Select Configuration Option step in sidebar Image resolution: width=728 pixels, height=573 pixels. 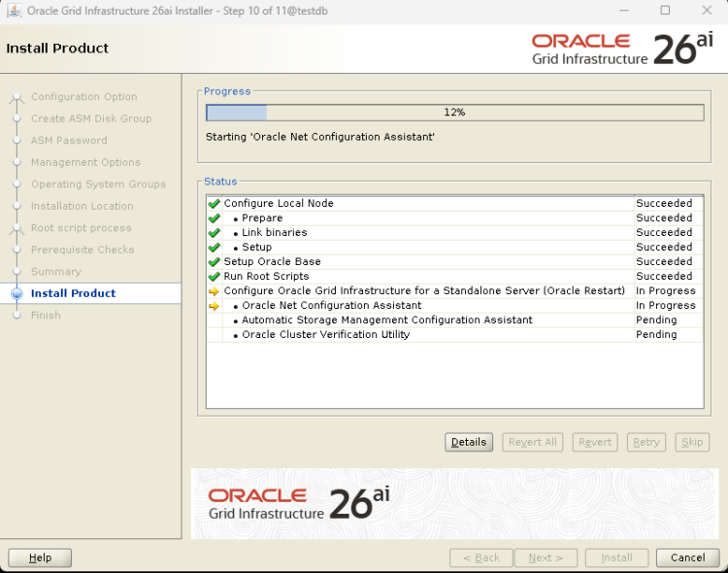[x=84, y=97]
